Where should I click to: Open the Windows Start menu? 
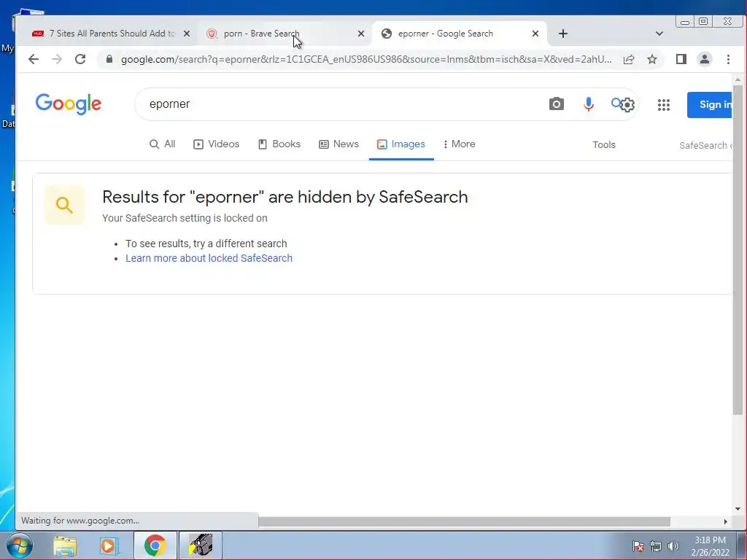click(19, 545)
